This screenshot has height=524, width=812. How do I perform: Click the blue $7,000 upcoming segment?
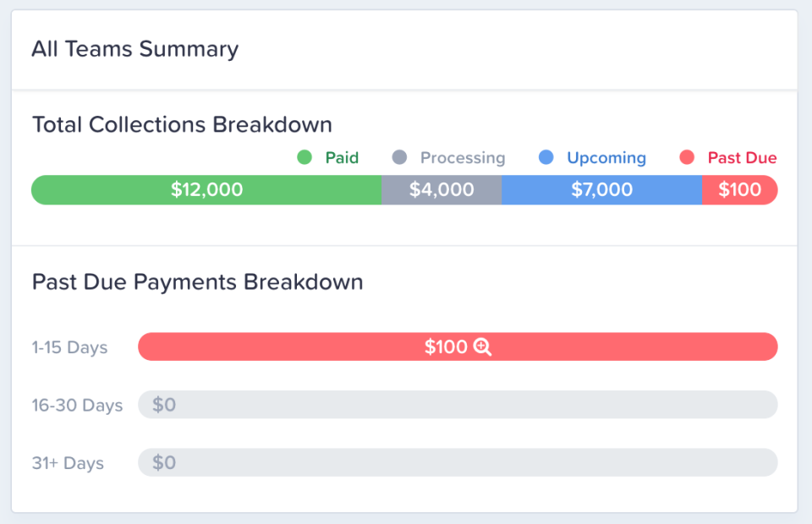click(x=601, y=190)
